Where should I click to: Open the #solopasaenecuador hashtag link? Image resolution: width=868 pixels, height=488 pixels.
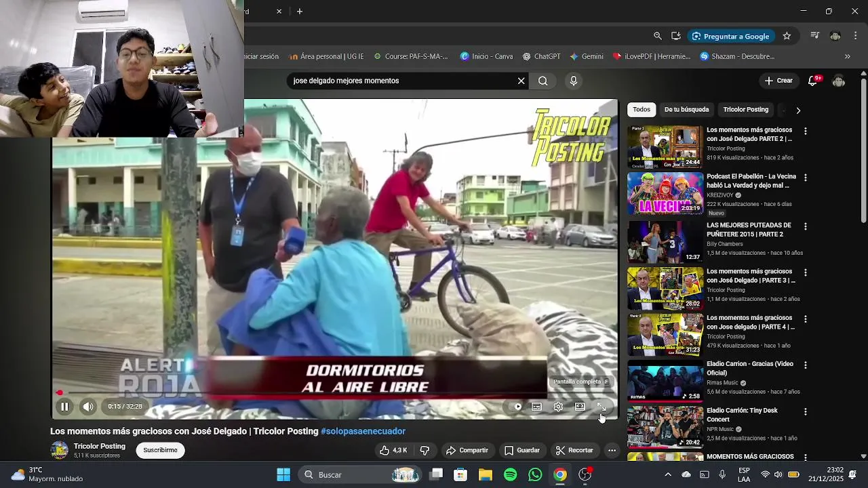363,431
